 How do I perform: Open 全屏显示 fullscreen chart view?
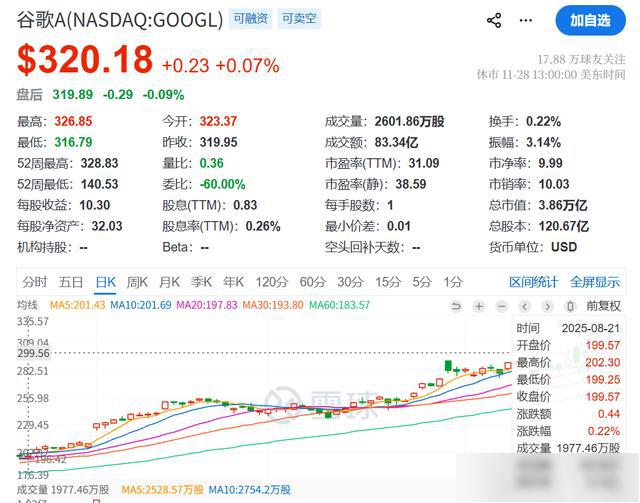(x=595, y=282)
